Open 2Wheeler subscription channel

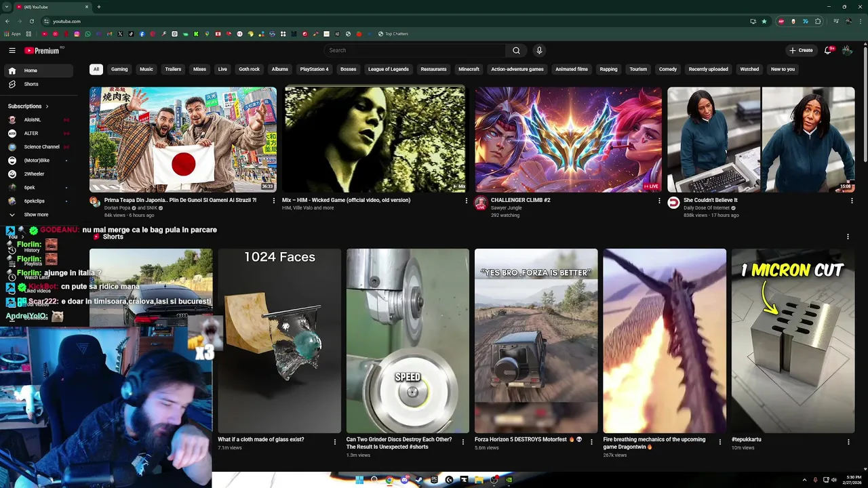pyautogui.click(x=37, y=174)
